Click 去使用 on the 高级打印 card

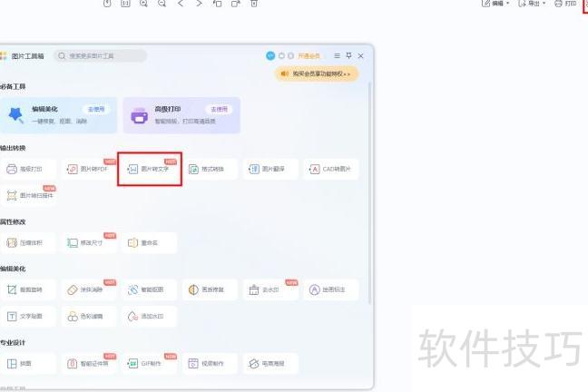tap(219, 109)
